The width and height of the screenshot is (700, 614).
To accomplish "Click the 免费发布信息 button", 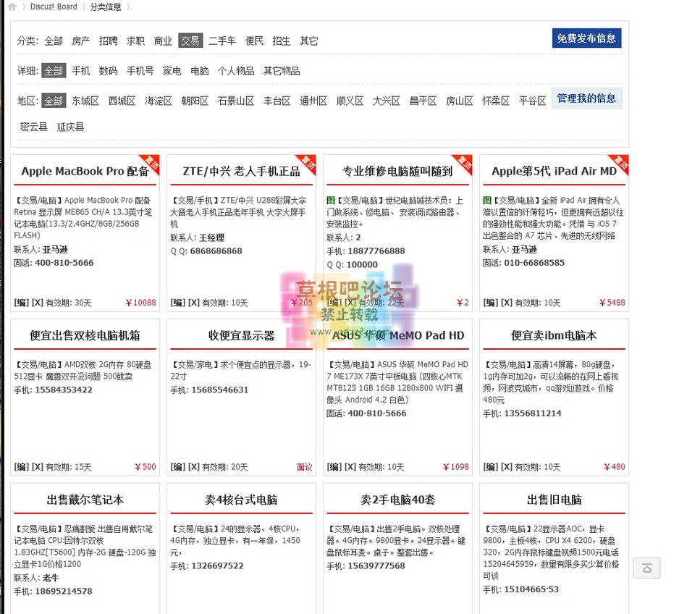I will click(x=586, y=38).
